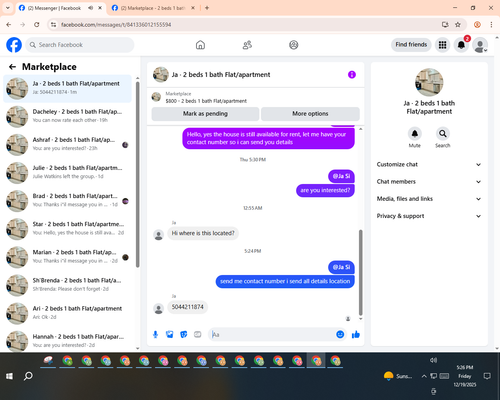Click the chat messages vertical scrollbar
Screen dimensions: 500x400
pos(360,272)
